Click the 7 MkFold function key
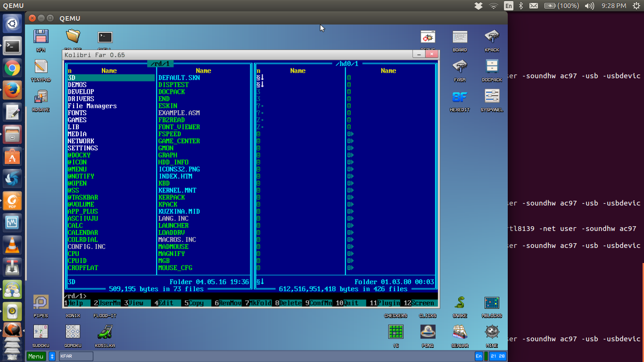This screenshot has width=644, height=362. click(258, 303)
